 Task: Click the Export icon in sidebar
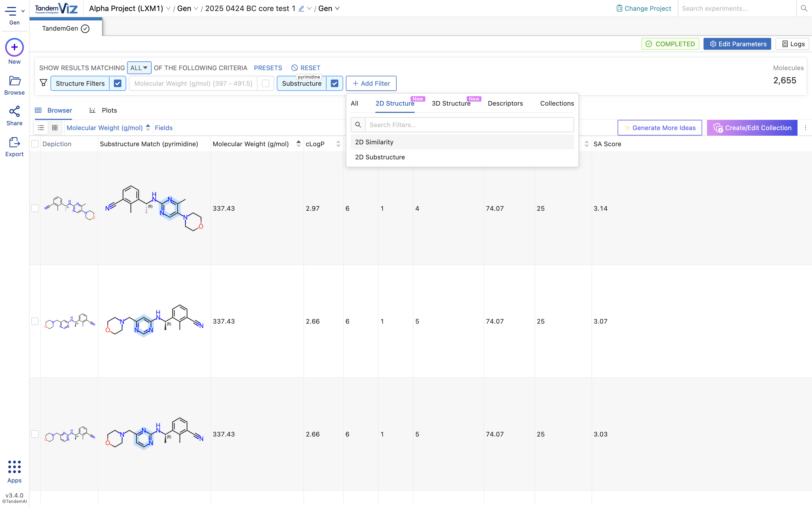[x=15, y=142]
